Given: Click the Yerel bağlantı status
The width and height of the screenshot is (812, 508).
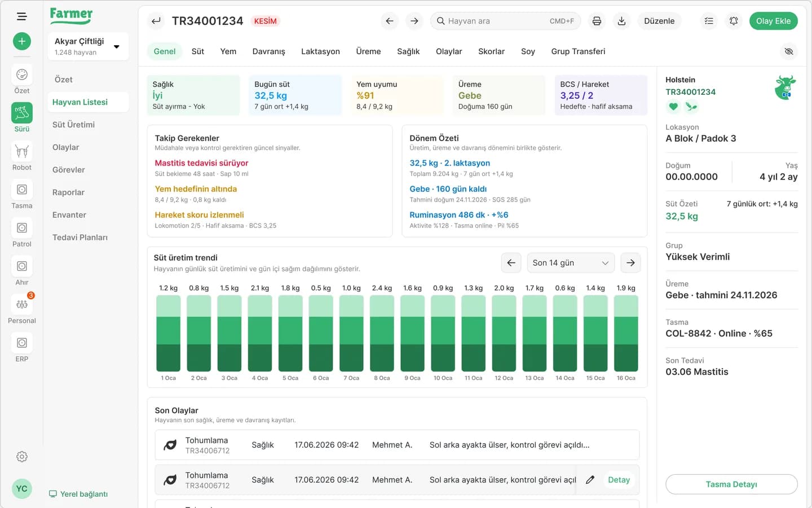Looking at the screenshot, I should tap(78, 494).
